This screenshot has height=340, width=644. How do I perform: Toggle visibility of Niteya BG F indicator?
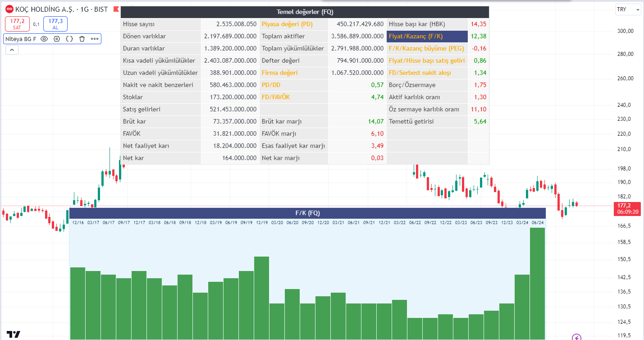point(44,39)
